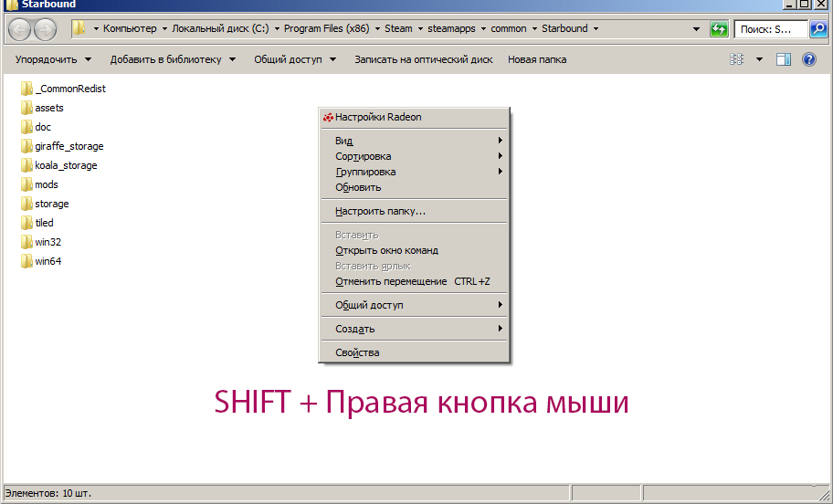833x504 pixels.
Task: Choose Отменить перемещение in context menu
Action: (x=415, y=281)
